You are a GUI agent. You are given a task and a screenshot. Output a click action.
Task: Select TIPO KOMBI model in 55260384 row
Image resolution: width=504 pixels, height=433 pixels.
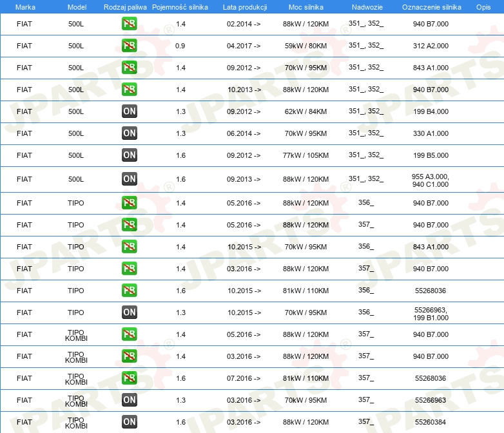[76, 423]
